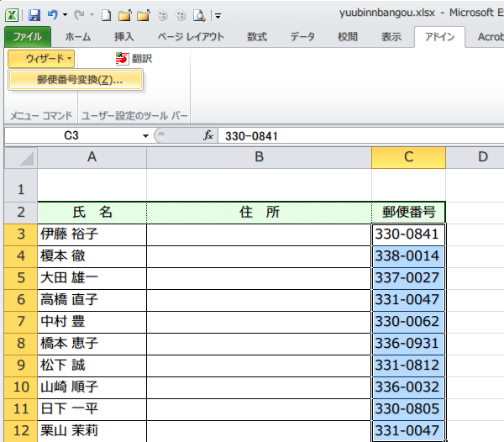
Task: Click the New blank document icon
Action: coord(106,15)
